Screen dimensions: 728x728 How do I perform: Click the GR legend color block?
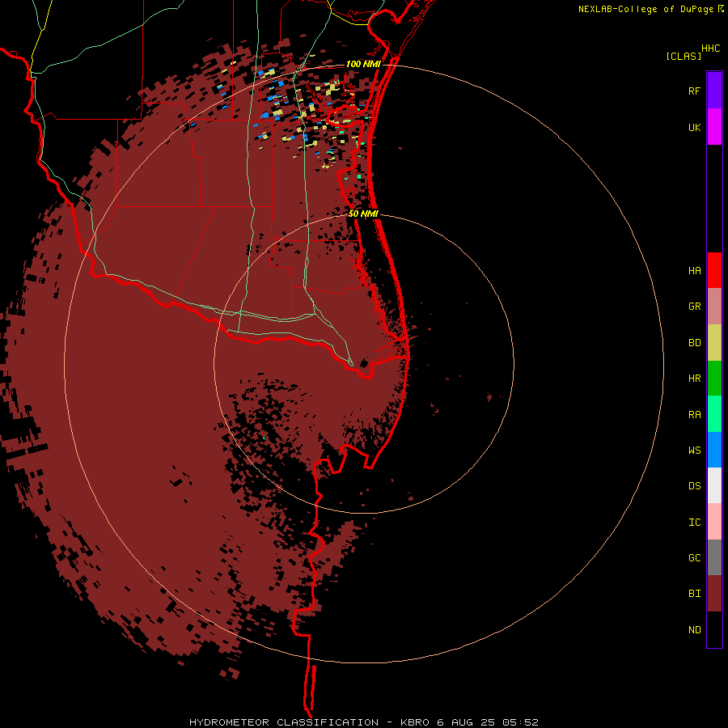pos(714,307)
